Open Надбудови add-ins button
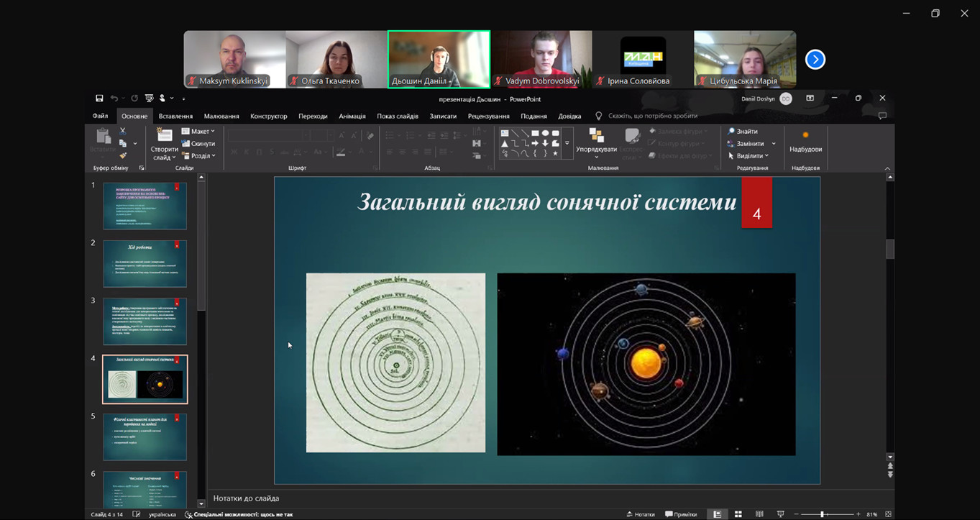 [x=805, y=142]
